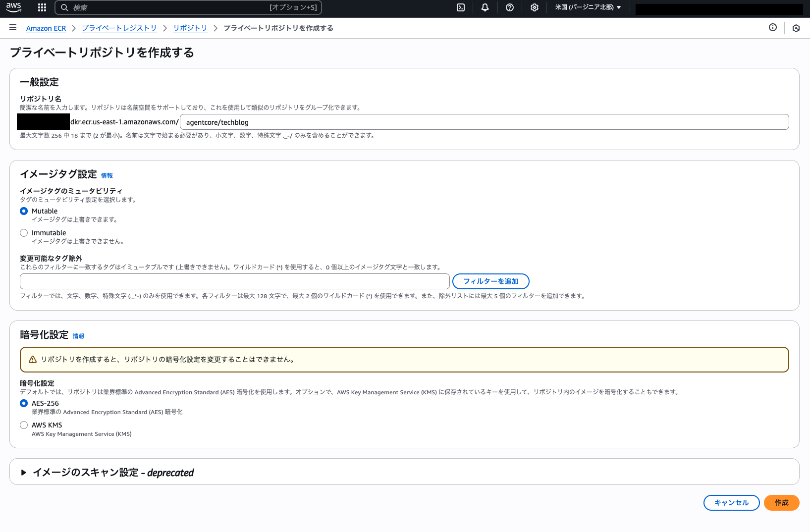The width and height of the screenshot is (810, 532).
Task: Launch CloudShell from the top bar
Action: [x=461, y=7]
